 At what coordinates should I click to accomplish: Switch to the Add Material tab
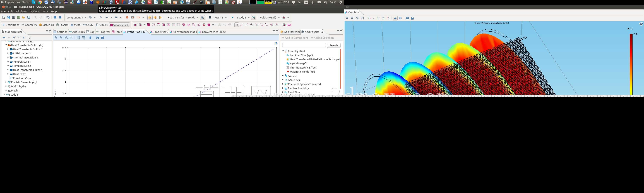click(x=290, y=32)
